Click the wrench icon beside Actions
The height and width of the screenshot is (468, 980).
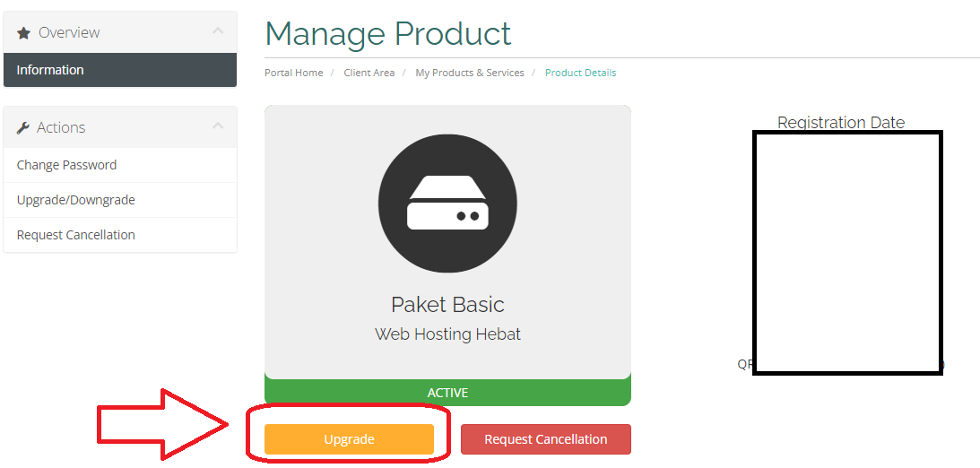[23, 128]
